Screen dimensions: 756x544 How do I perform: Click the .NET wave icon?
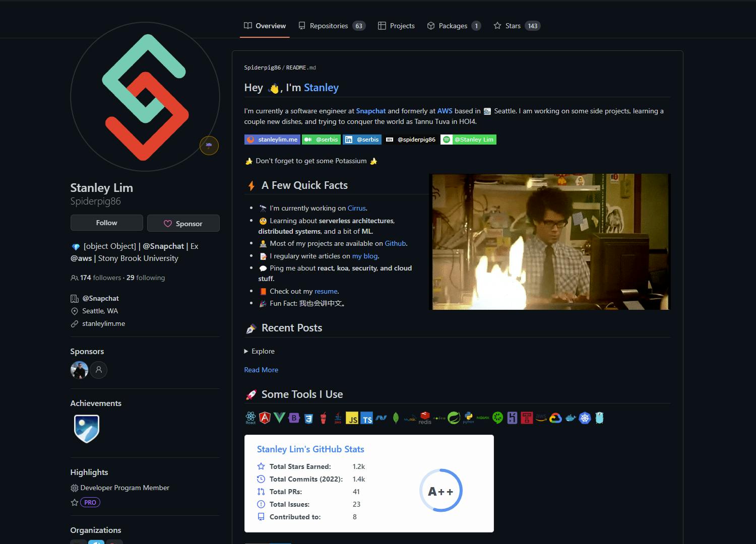click(382, 418)
